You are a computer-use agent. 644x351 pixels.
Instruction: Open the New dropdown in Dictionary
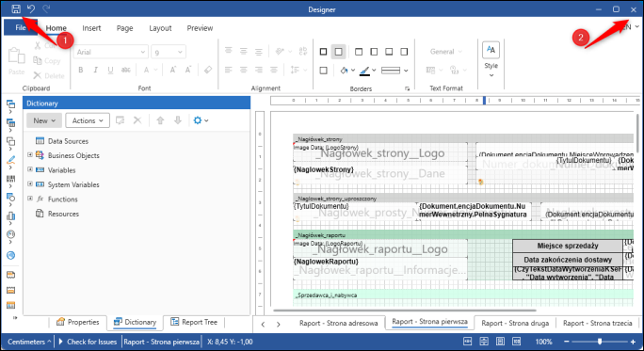(x=44, y=120)
